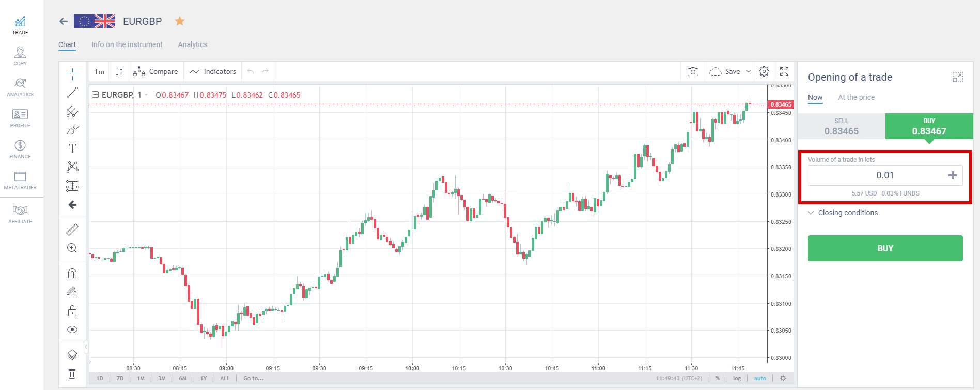Toggle the trade panel size icon
980x390 pixels.
click(958, 77)
